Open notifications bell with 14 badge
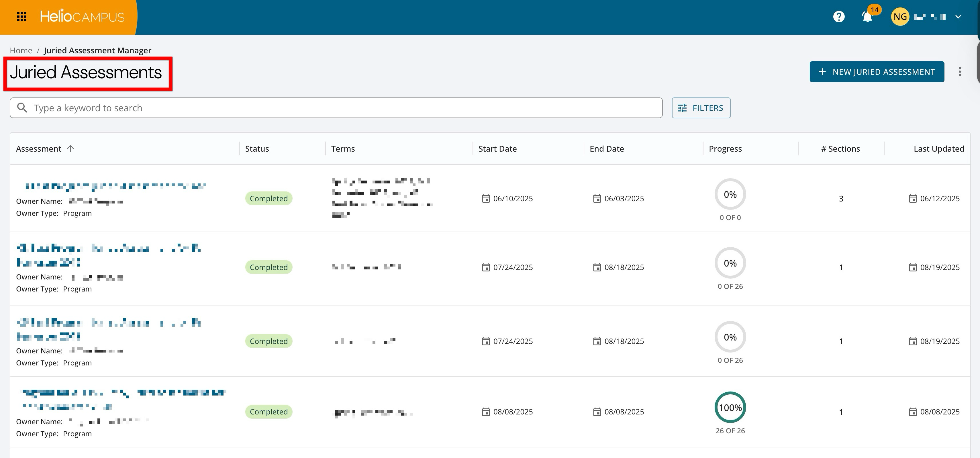 tap(868, 17)
